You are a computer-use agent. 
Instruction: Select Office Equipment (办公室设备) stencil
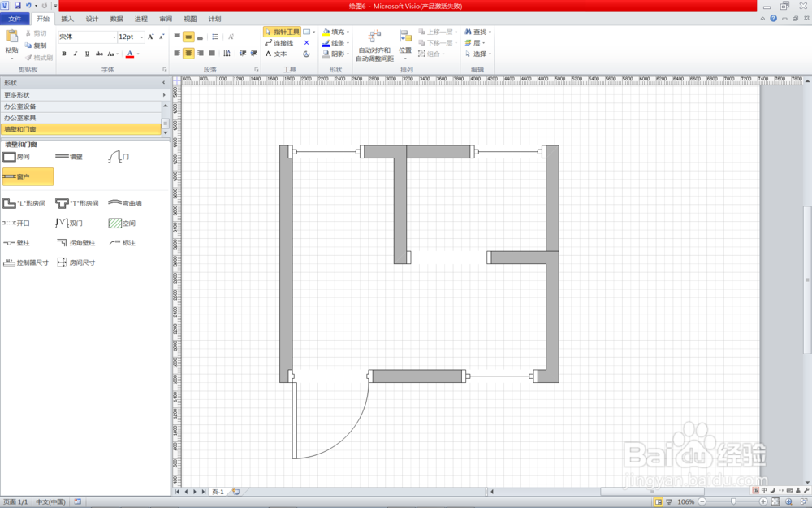(81, 106)
